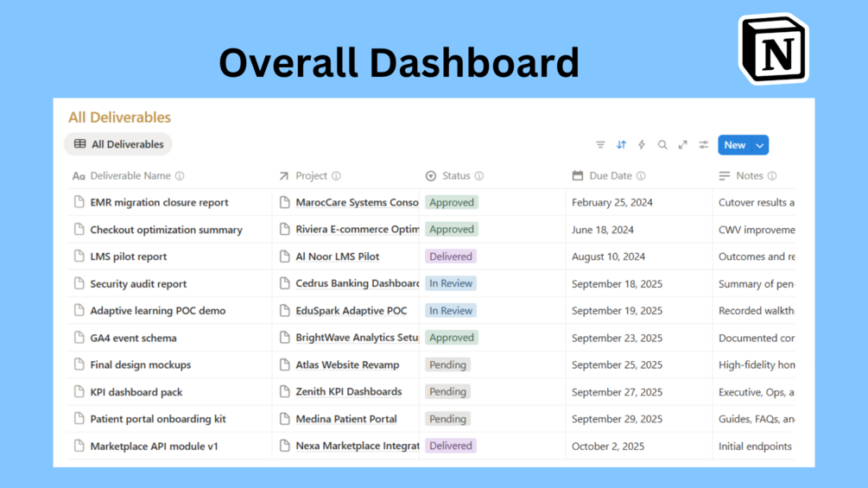Open page icon of Adaptive learning POC demo

[79, 310]
